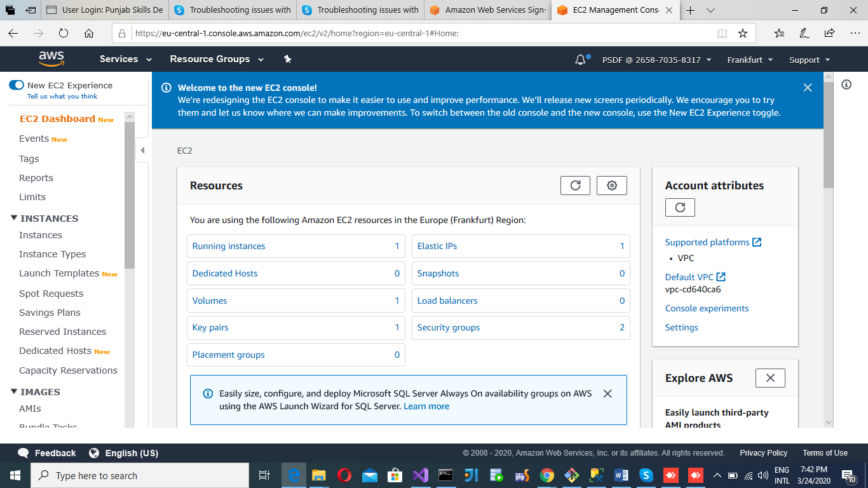Click the Feedback button in footer
This screenshot has height=488, width=868.
coord(47,453)
